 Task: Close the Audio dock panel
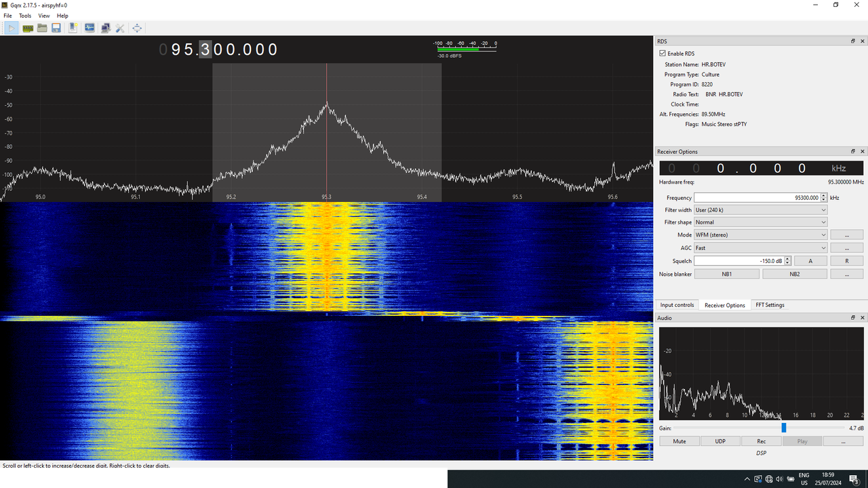[x=863, y=317]
